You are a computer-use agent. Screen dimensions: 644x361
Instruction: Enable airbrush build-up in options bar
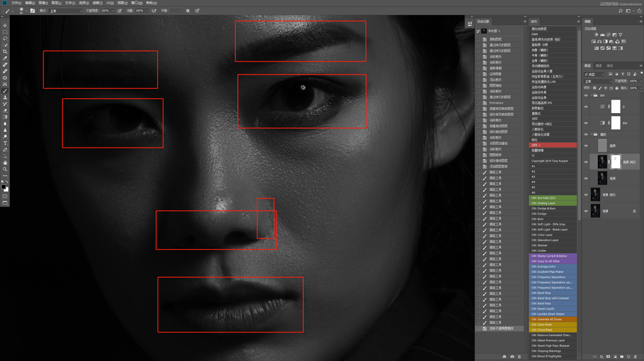[154, 11]
